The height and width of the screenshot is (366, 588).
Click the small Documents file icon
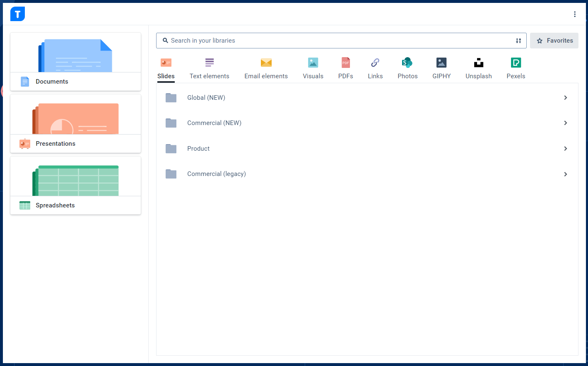(25, 82)
